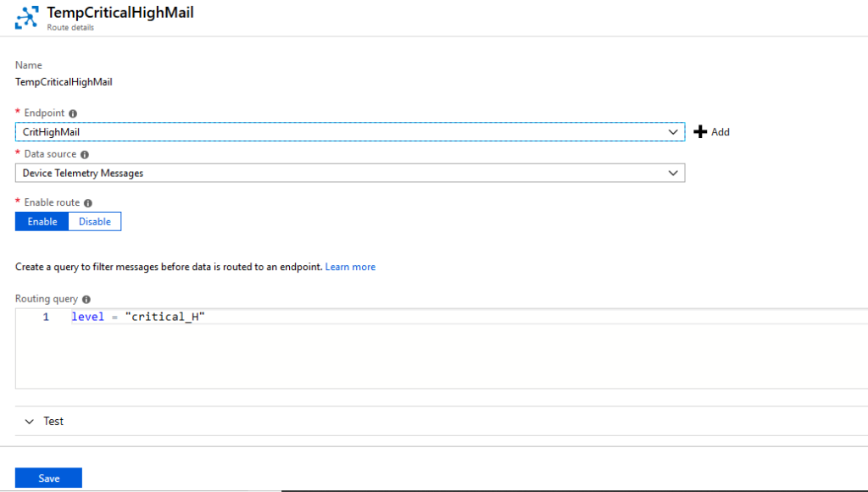Open the Learn more link
868x492 pixels.
(350, 267)
